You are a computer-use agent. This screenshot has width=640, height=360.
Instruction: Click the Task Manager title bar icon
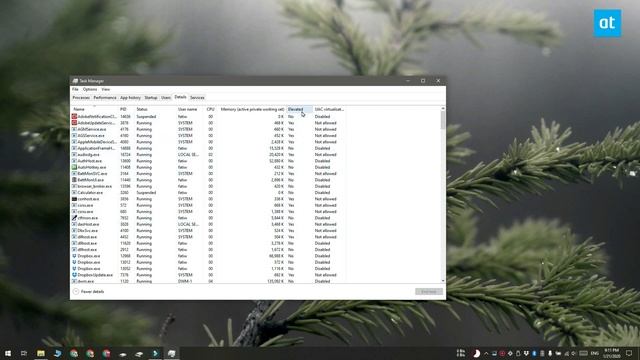(x=75, y=81)
